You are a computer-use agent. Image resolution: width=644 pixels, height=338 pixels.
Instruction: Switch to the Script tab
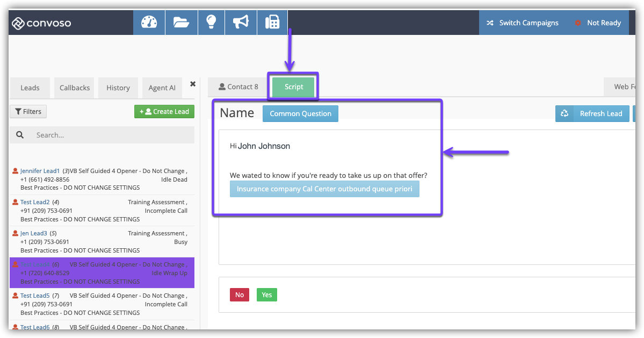pos(294,87)
